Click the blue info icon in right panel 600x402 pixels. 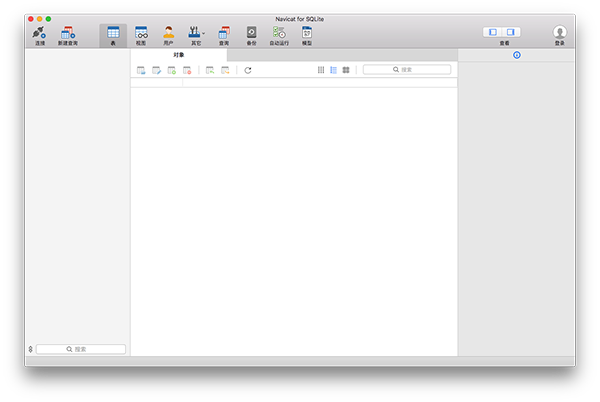(x=517, y=55)
